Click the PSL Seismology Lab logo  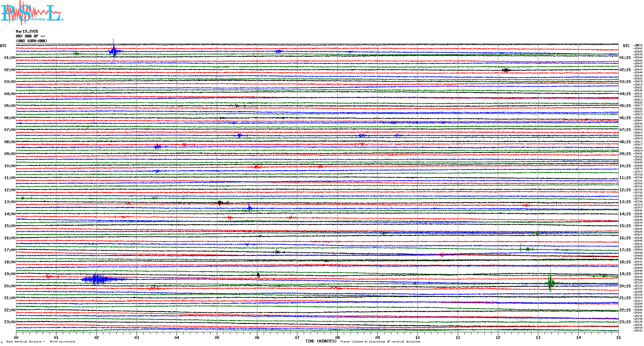[31, 13]
